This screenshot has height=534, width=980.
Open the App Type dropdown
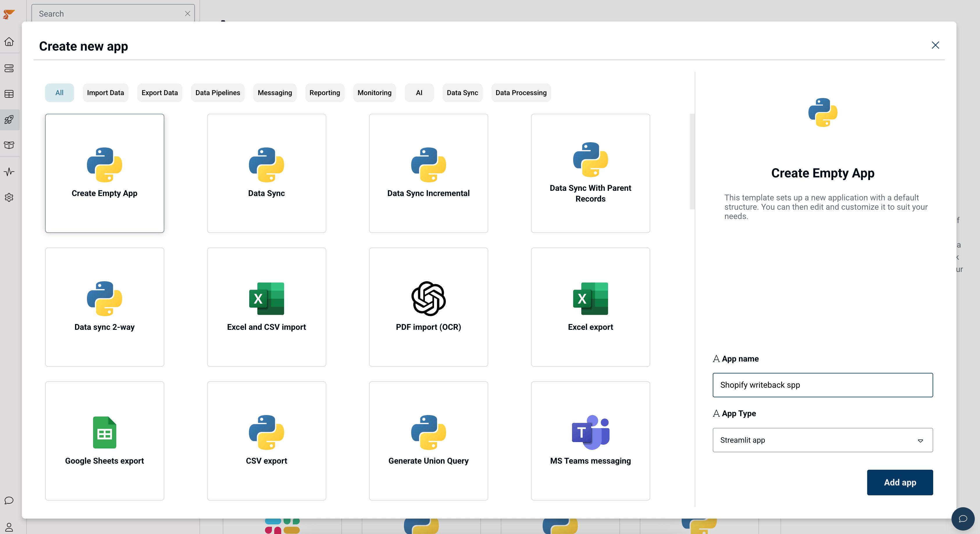(x=822, y=440)
